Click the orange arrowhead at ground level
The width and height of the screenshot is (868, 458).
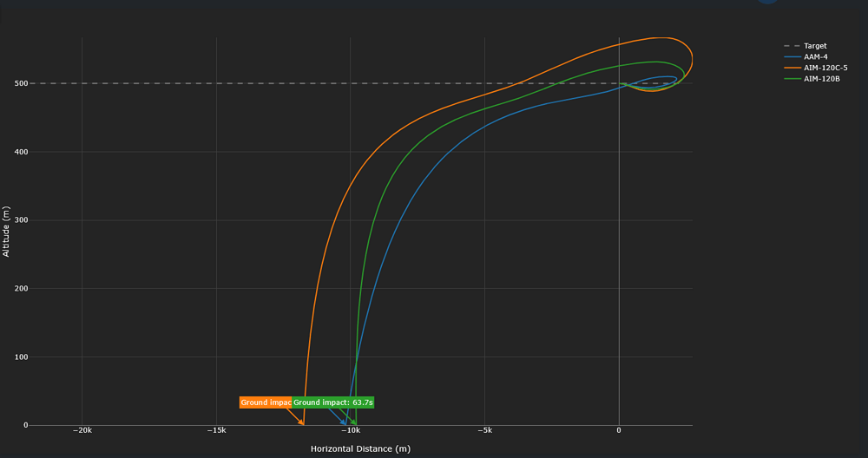(302, 423)
